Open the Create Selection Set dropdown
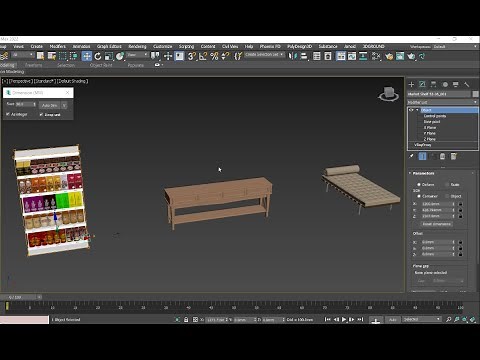 click(264, 54)
